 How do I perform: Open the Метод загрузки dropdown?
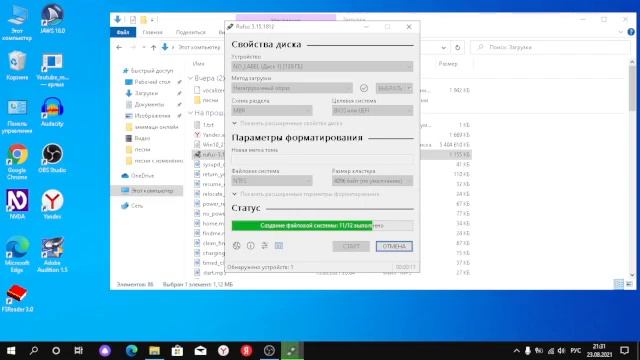pyautogui.click(x=292, y=88)
